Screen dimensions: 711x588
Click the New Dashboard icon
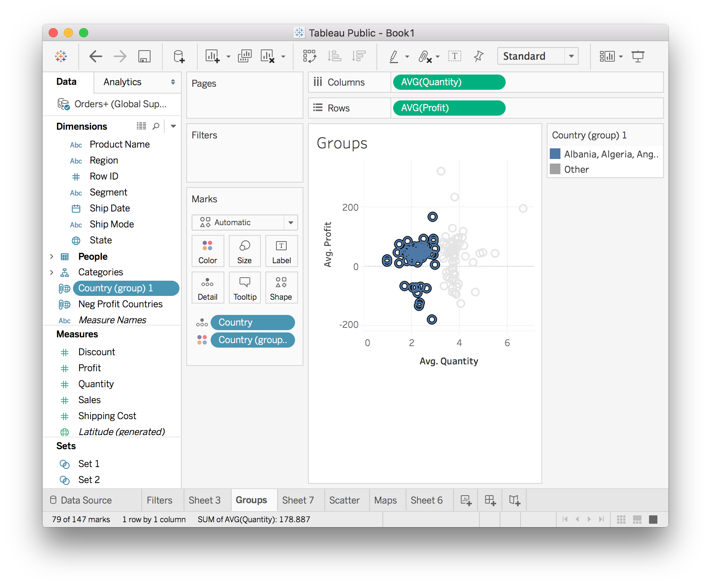490,500
